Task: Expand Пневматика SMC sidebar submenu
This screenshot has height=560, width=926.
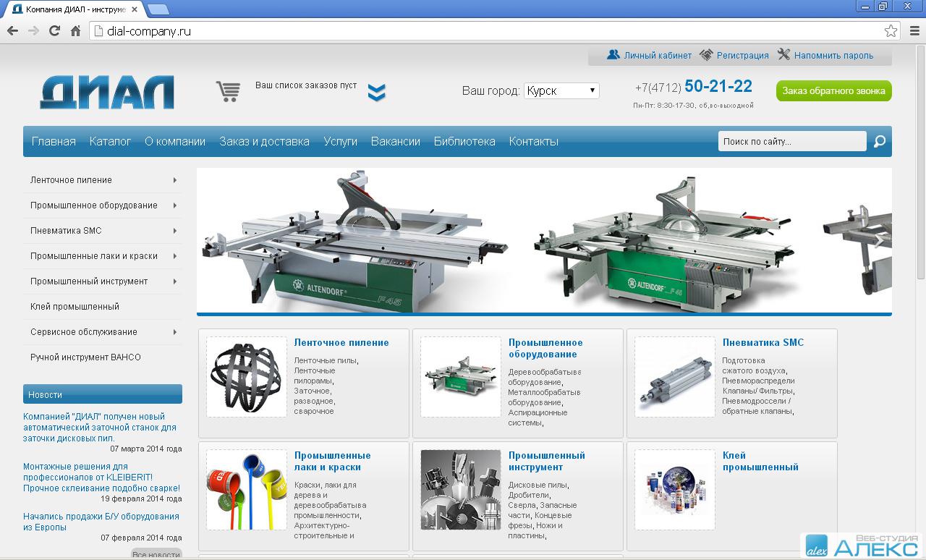Action: tap(175, 231)
